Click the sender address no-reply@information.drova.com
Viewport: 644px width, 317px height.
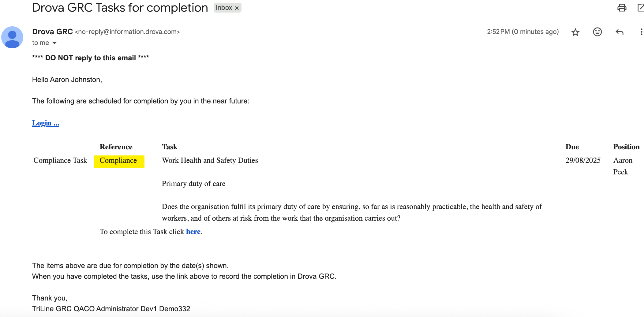[127, 32]
